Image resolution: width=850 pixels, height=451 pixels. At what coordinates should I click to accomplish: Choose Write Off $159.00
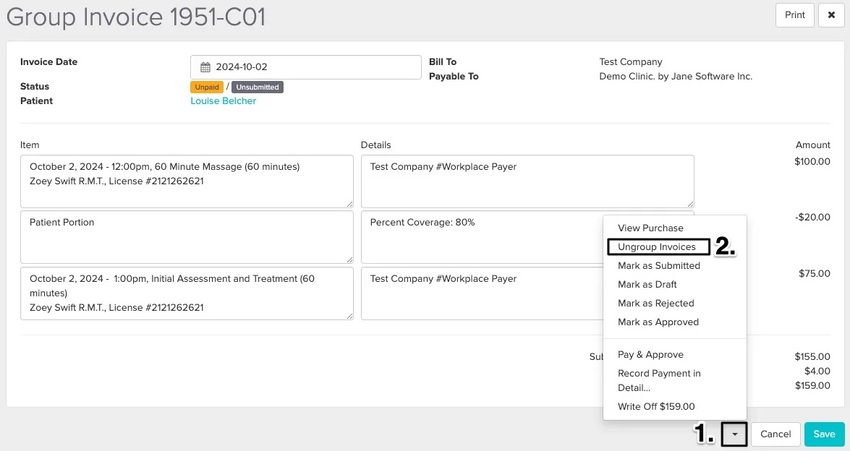656,407
